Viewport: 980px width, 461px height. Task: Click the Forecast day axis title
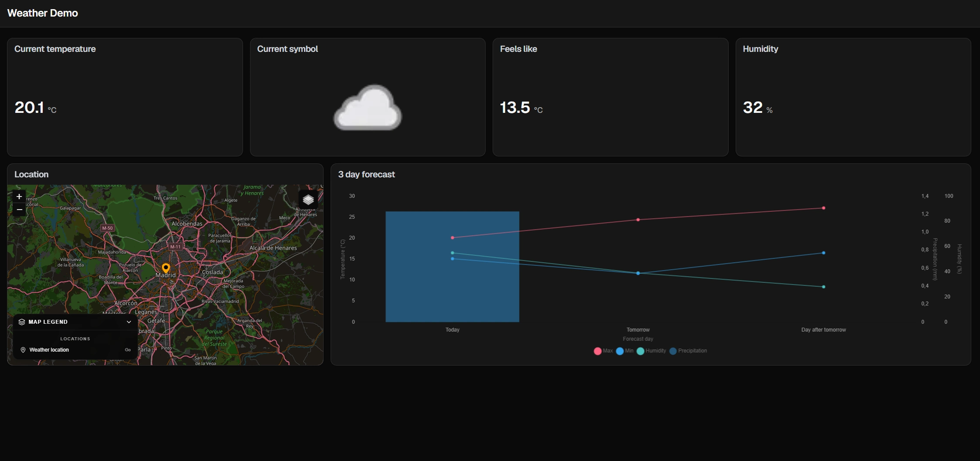click(638, 339)
